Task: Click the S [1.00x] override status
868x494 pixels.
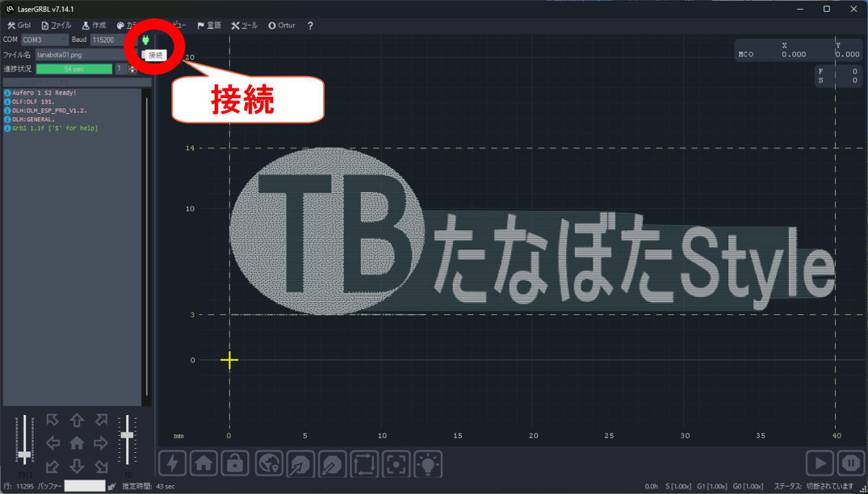Action: pos(678,486)
